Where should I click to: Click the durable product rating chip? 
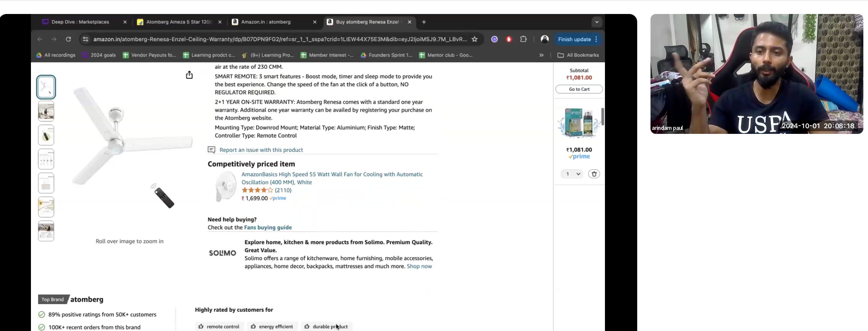pyautogui.click(x=327, y=326)
